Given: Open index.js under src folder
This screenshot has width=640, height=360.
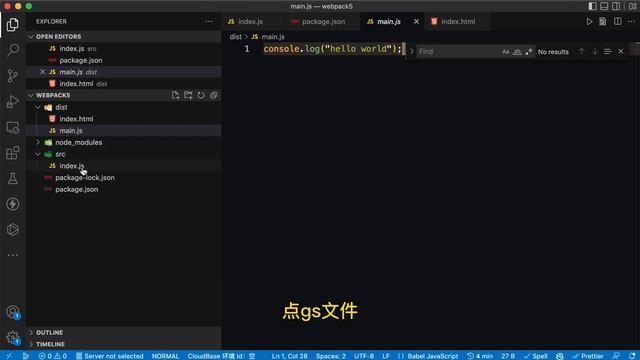Looking at the screenshot, I should (x=124, y=166).
